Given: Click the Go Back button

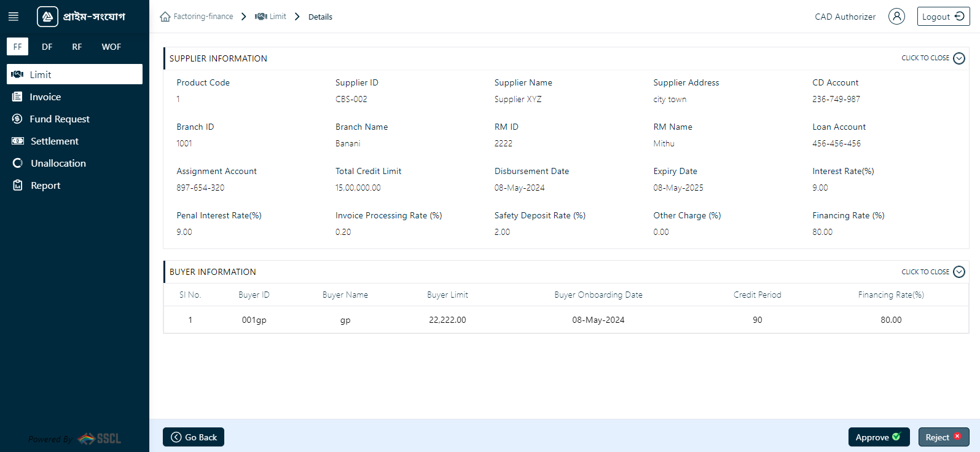Looking at the screenshot, I should pyautogui.click(x=194, y=437).
